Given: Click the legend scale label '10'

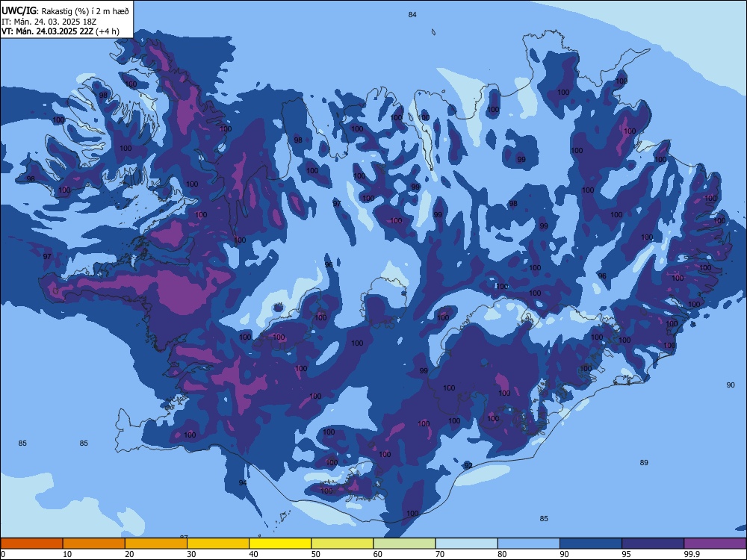Looking at the screenshot, I should tap(67, 554).
